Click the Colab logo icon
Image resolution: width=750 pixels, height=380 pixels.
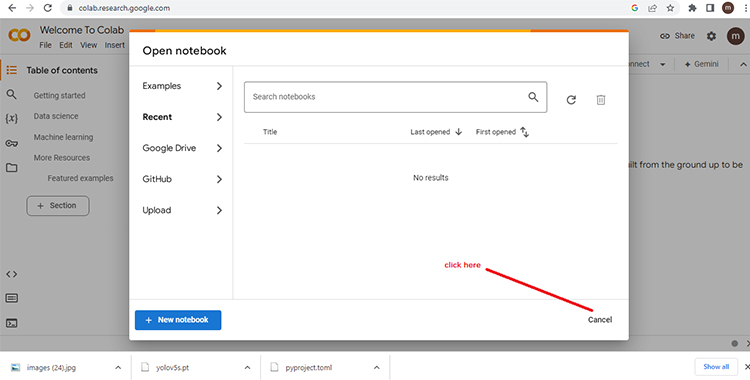click(x=19, y=35)
